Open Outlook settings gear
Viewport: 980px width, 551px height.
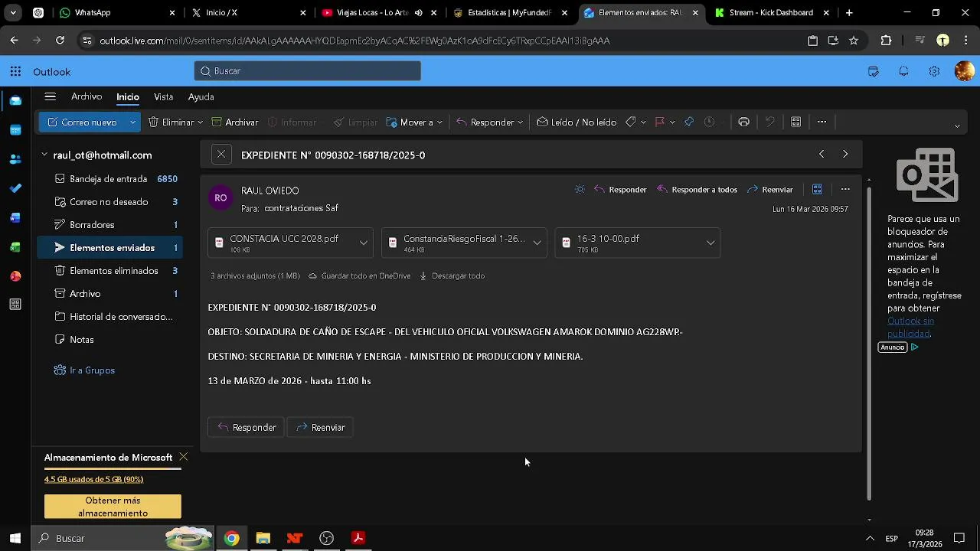934,72
